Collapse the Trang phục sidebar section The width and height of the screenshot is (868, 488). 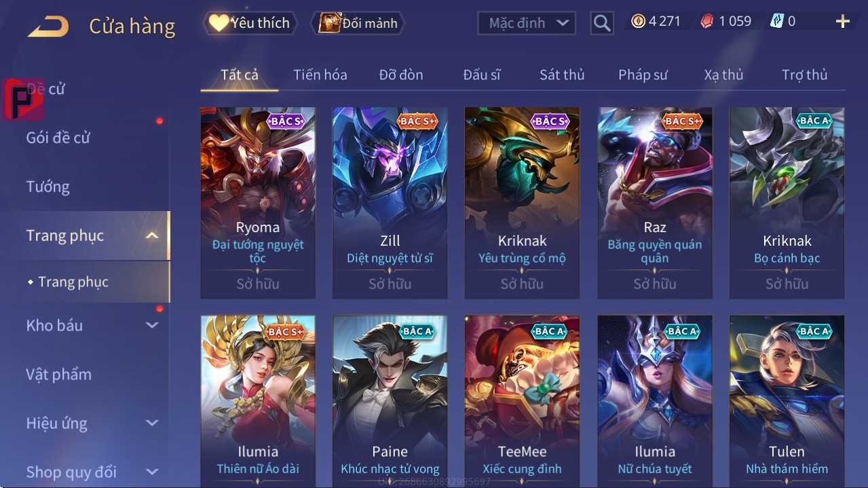152,236
